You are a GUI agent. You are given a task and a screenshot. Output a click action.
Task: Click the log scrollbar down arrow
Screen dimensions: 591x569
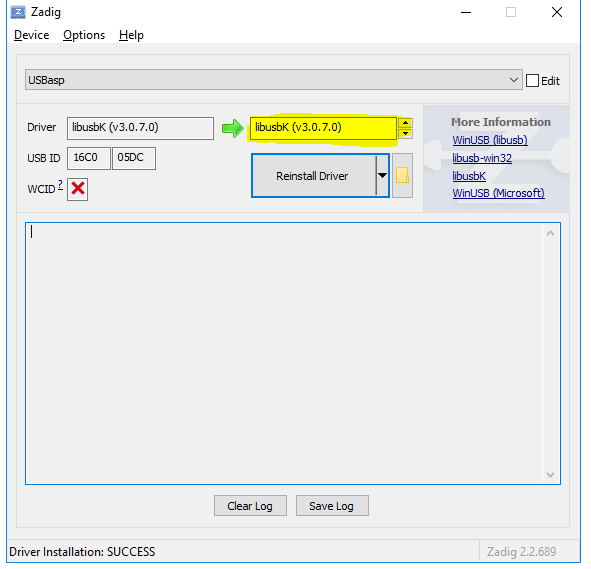[550, 475]
